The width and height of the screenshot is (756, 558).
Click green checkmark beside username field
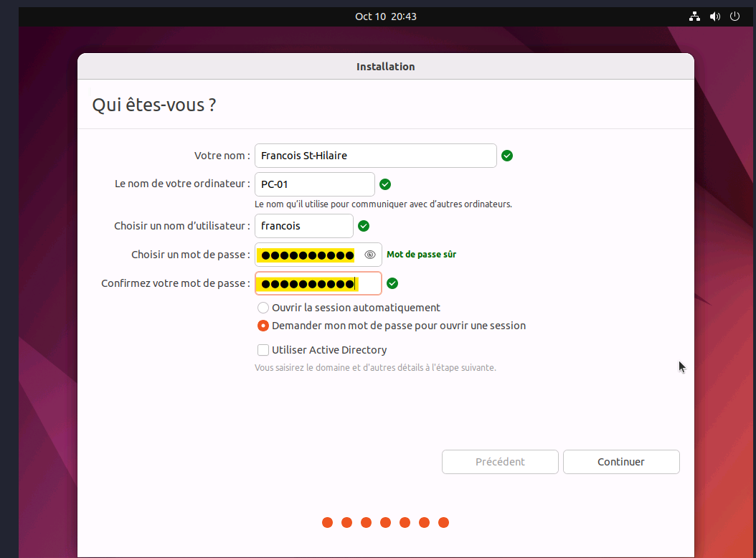364,226
